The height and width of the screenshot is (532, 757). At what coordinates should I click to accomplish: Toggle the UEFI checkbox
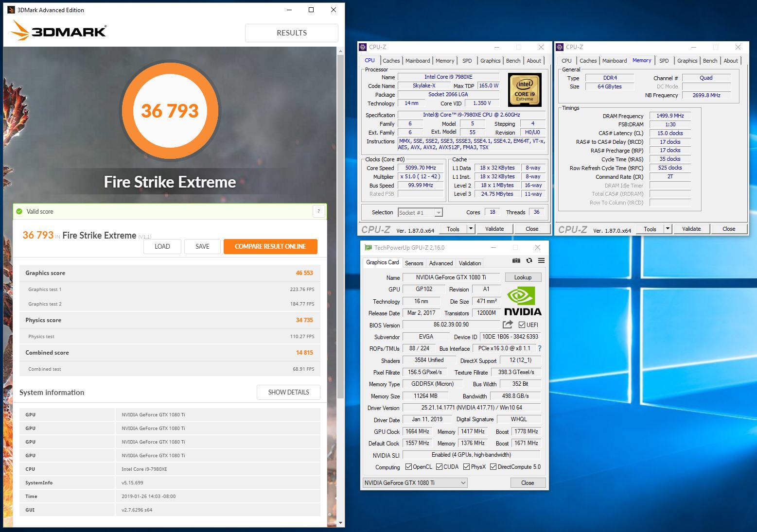point(522,325)
